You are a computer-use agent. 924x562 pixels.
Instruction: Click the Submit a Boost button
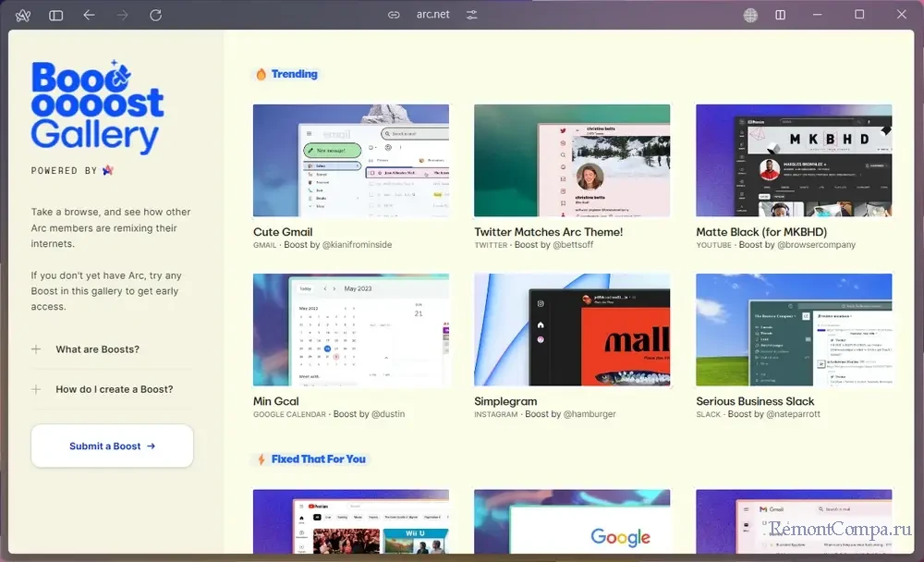point(112,446)
